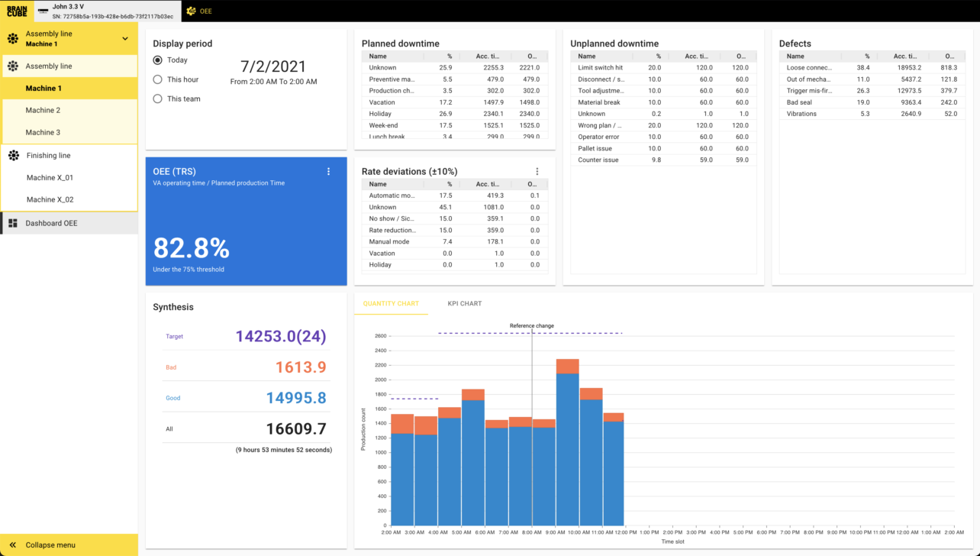Select the This hour radio button
This screenshot has width=980, height=556.
pos(158,79)
